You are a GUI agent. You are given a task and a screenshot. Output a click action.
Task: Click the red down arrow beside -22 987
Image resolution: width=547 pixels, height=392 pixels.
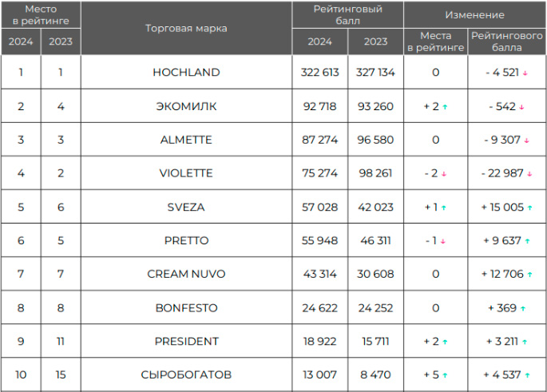point(529,174)
